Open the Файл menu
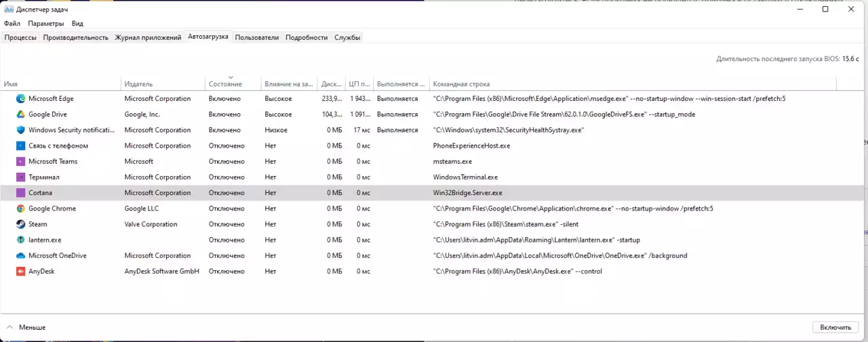 pyautogui.click(x=12, y=24)
